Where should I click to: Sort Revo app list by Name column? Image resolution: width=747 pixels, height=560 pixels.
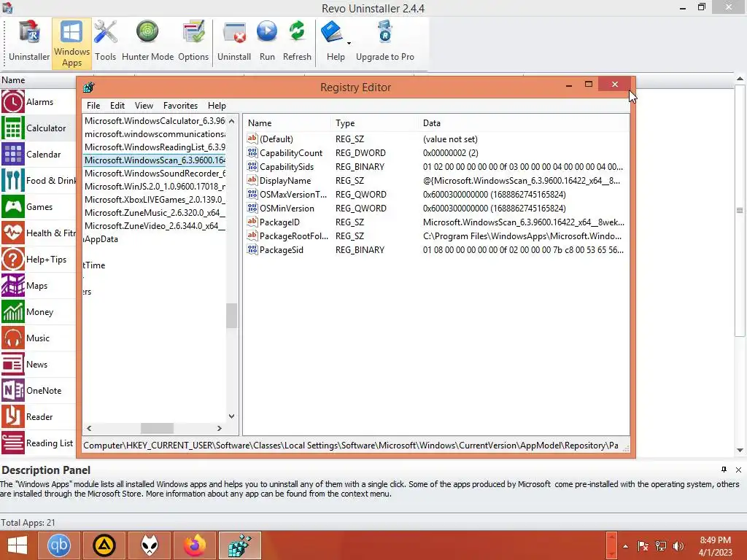[x=46, y=80]
